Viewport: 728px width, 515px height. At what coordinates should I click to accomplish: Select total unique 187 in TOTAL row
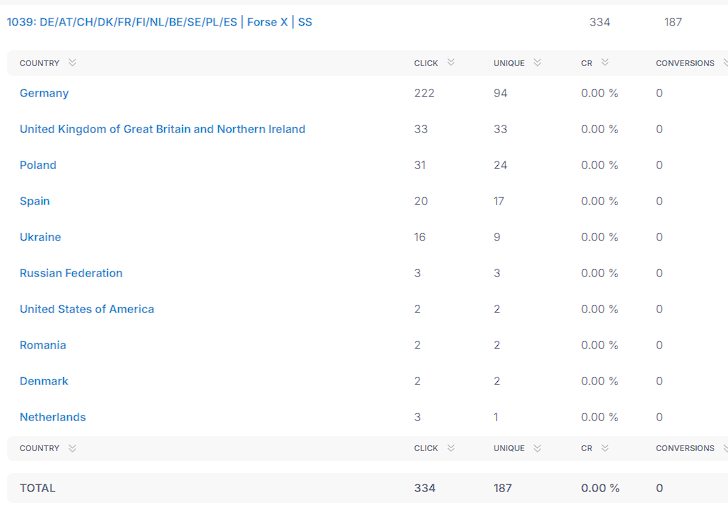pyautogui.click(x=502, y=488)
